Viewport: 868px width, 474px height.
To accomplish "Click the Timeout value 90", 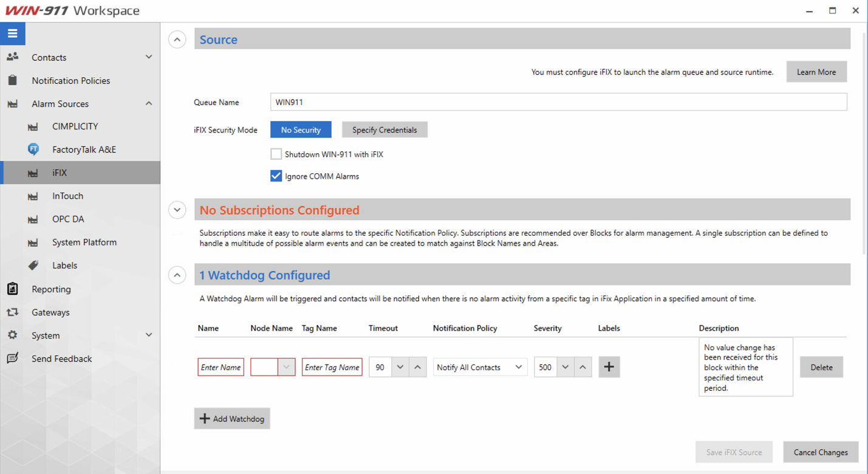I will (x=380, y=367).
